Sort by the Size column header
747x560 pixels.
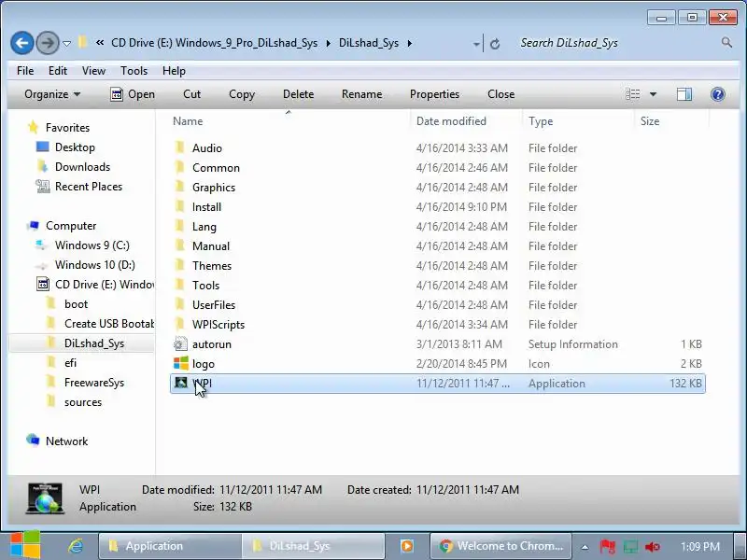coord(650,121)
